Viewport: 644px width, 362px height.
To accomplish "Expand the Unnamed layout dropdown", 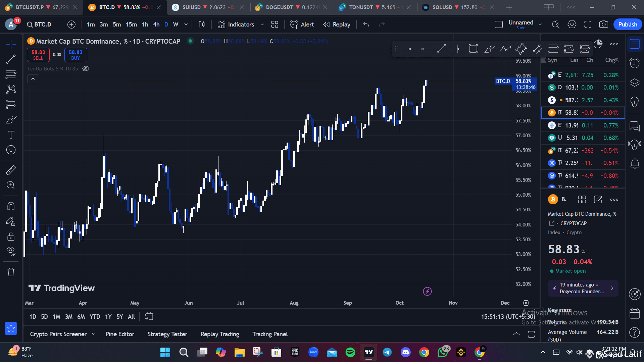I will [x=540, y=24].
